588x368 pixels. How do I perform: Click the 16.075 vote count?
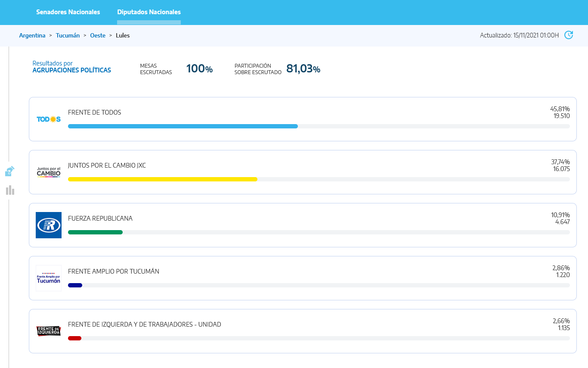[x=561, y=169]
